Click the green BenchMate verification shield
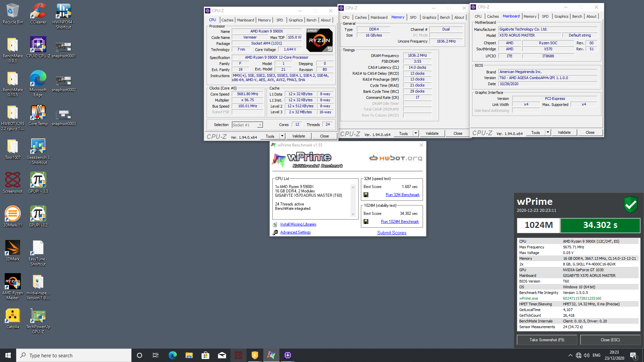Screen dimensions: 644x362 tap(631, 204)
